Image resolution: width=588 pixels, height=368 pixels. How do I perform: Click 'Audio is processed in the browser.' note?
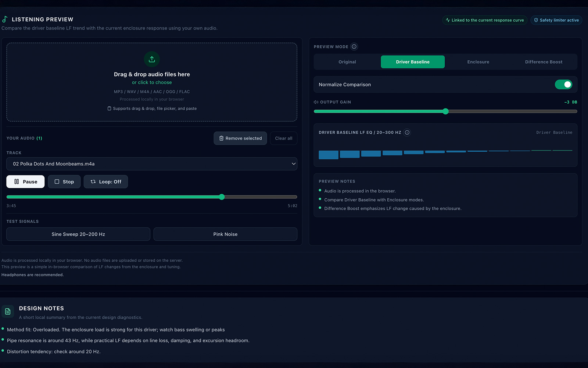tap(360, 191)
